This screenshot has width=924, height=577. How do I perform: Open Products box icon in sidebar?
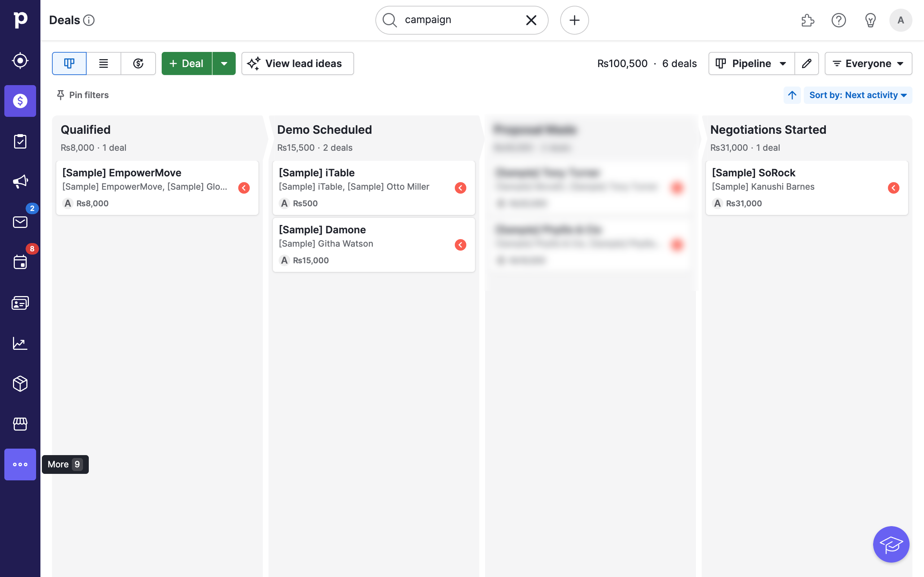[20, 383]
